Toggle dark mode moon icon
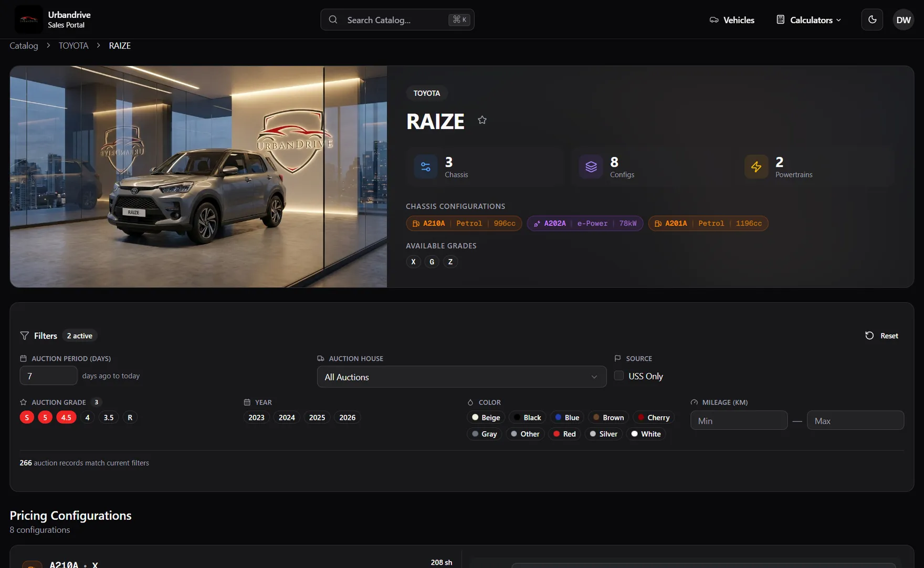924x568 pixels. (872, 20)
